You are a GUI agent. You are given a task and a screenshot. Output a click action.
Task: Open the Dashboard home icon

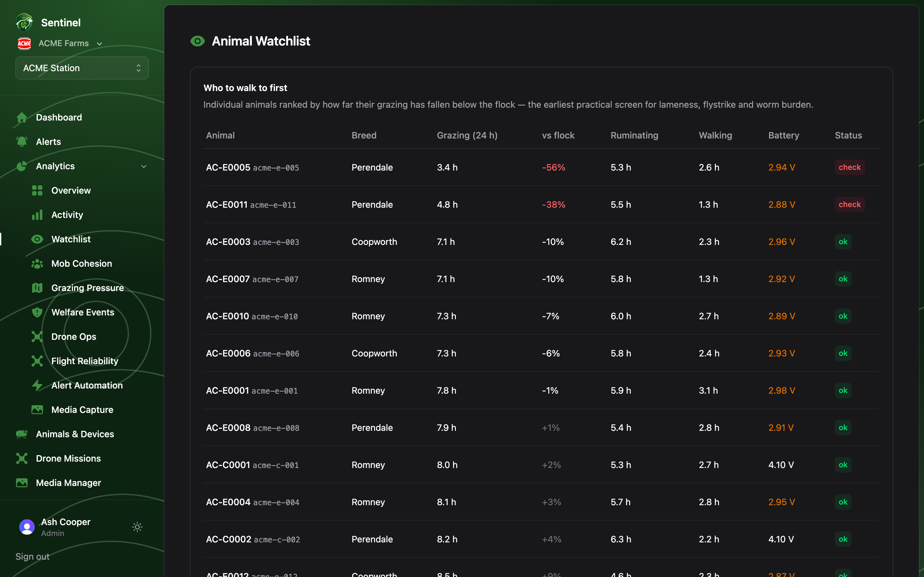point(22,117)
